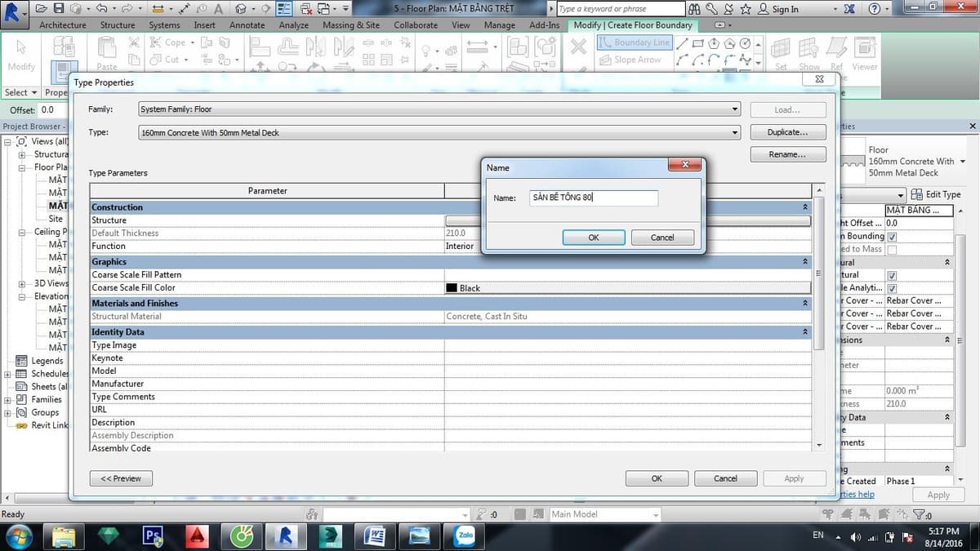Collapse the Construction parameter group
This screenshot has height=551, width=980.
805,207
